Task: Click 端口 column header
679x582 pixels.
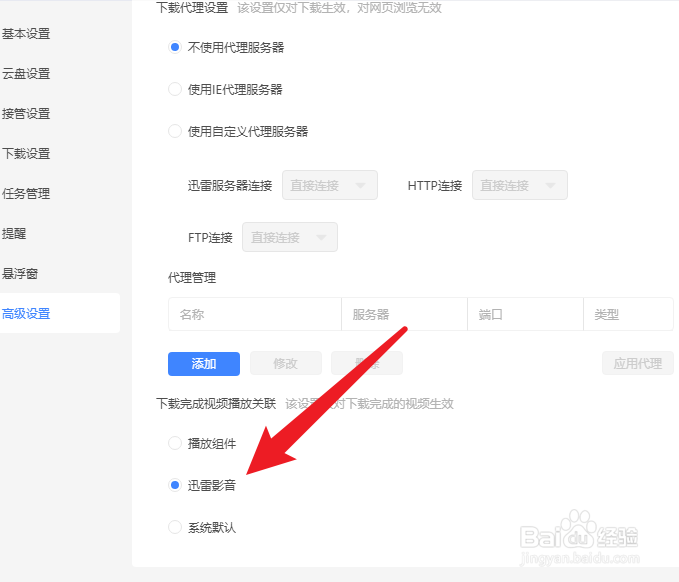Action: coord(525,314)
